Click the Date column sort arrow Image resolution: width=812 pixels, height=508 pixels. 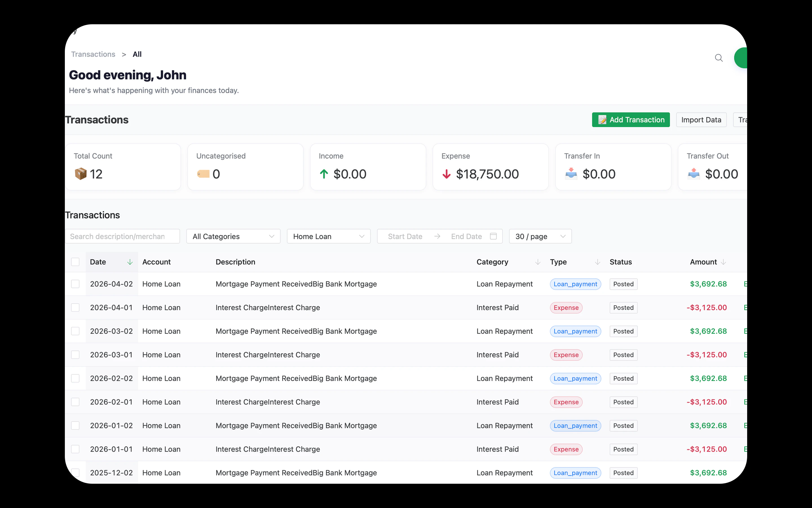130,262
